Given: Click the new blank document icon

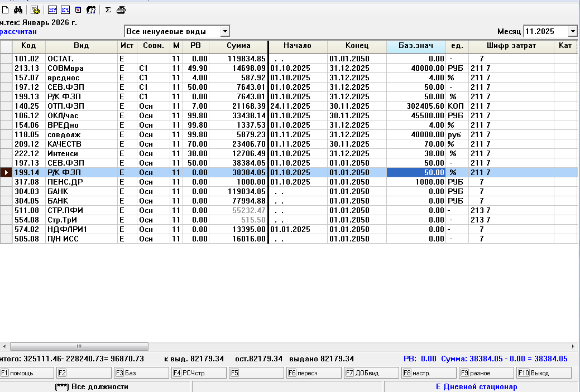Looking at the screenshot, I should point(6,10).
